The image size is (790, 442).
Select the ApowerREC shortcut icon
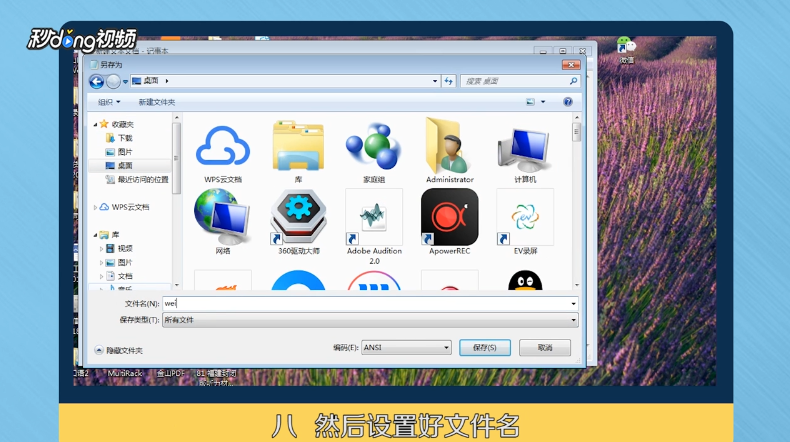coord(449,217)
